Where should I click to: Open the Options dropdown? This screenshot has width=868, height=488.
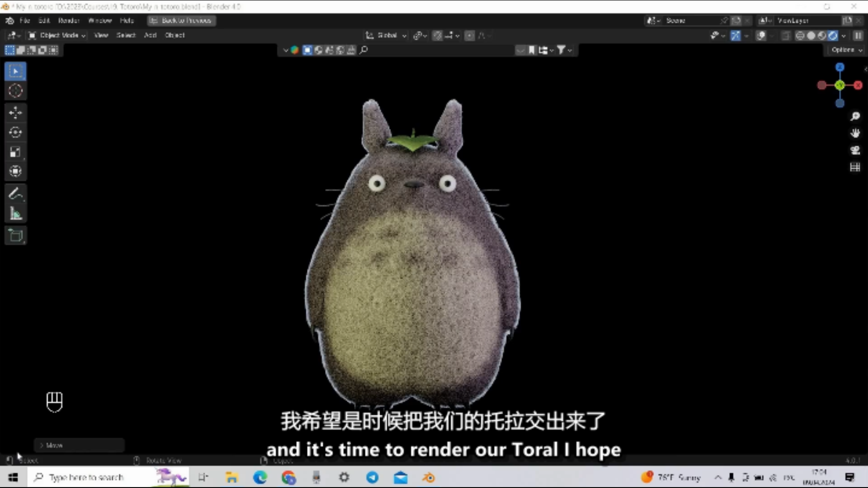coord(846,50)
